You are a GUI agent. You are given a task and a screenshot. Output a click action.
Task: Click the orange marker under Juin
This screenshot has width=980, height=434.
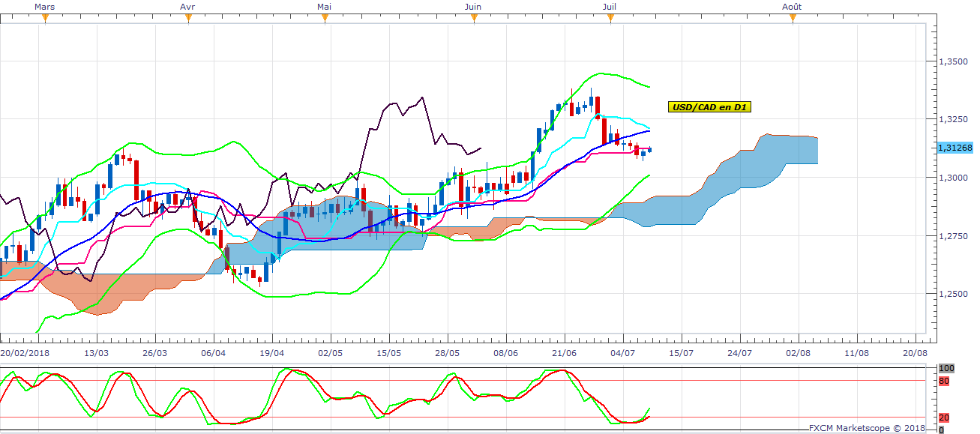click(x=474, y=19)
